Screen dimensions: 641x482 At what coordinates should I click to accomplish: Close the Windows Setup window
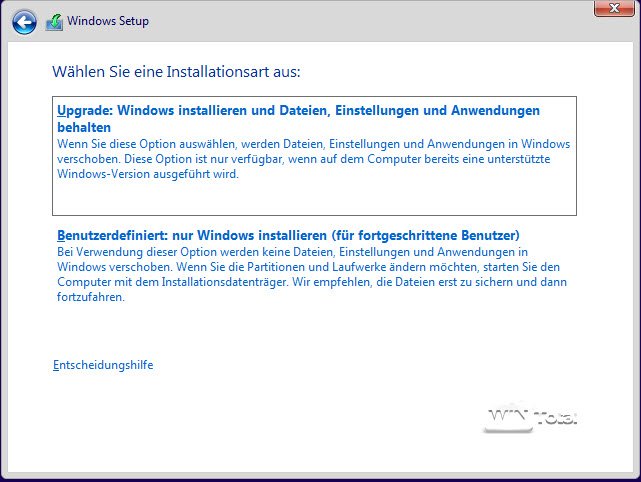pyautogui.click(x=614, y=8)
